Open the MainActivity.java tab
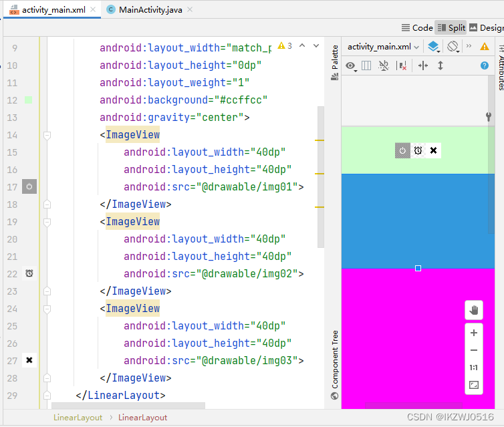The width and height of the screenshot is (504, 427). coord(150,9)
